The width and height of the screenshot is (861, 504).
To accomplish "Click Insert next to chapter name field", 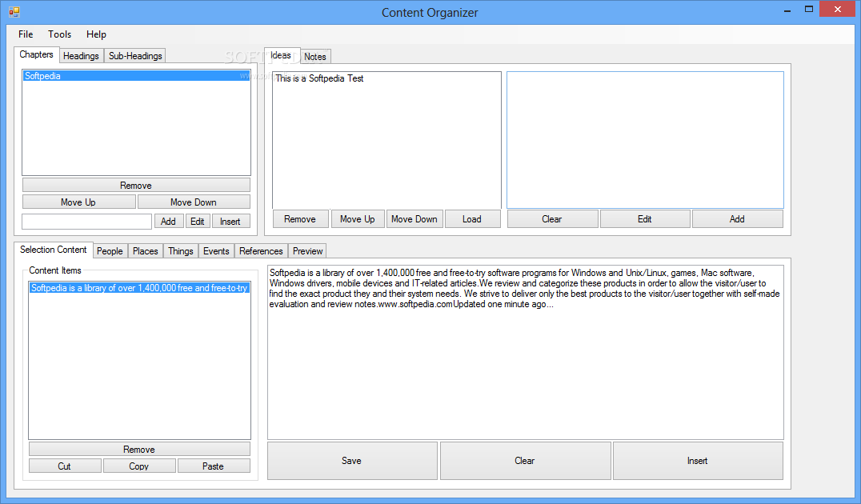I will pyautogui.click(x=230, y=222).
